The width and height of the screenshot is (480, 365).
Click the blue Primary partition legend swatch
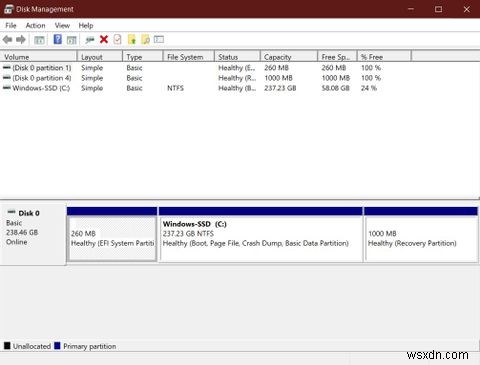[x=57, y=346]
